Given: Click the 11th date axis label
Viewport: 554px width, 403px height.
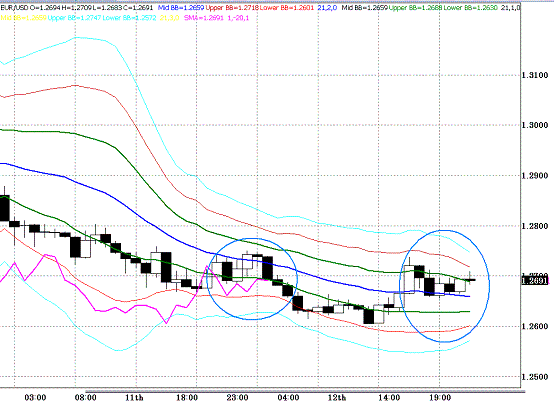Looking at the screenshot, I should tap(134, 398).
